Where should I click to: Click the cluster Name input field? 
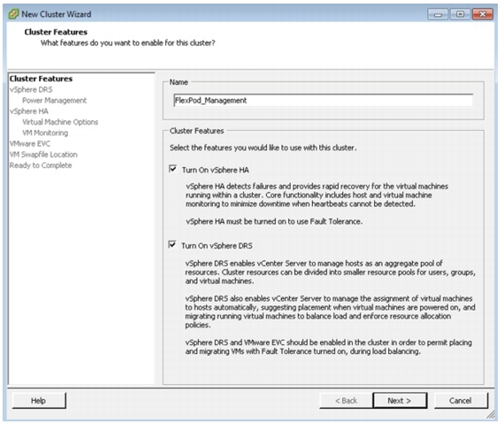point(323,100)
